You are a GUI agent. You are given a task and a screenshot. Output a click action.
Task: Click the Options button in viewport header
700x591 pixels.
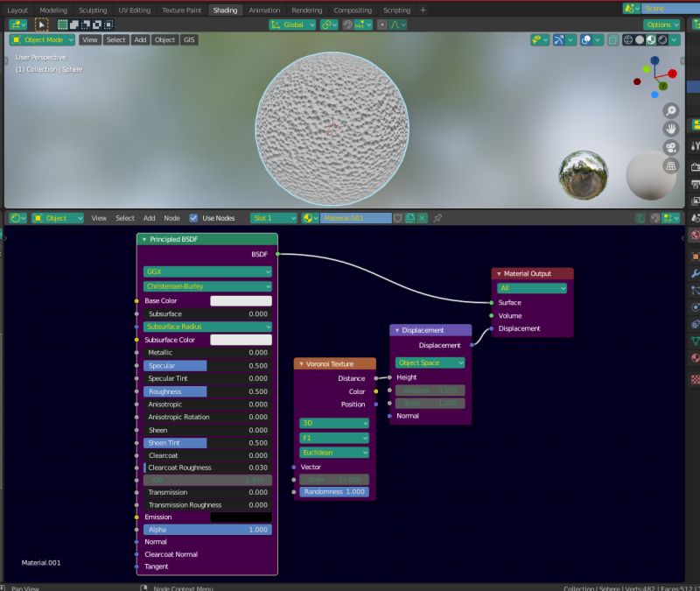click(661, 25)
